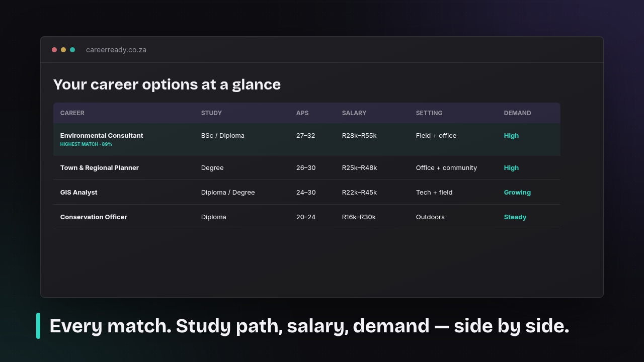Sort by the STUDY column header
This screenshot has width=644, height=362.
click(x=211, y=113)
